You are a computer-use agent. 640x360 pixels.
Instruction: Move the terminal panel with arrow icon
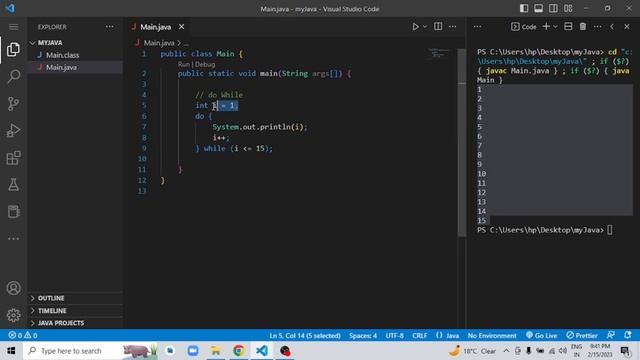point(612,27)
